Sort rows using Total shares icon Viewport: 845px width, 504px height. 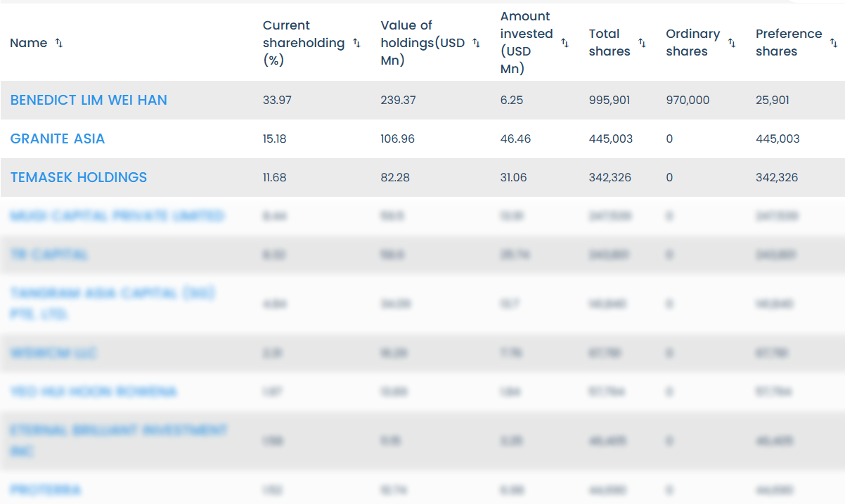coord(642,43)
